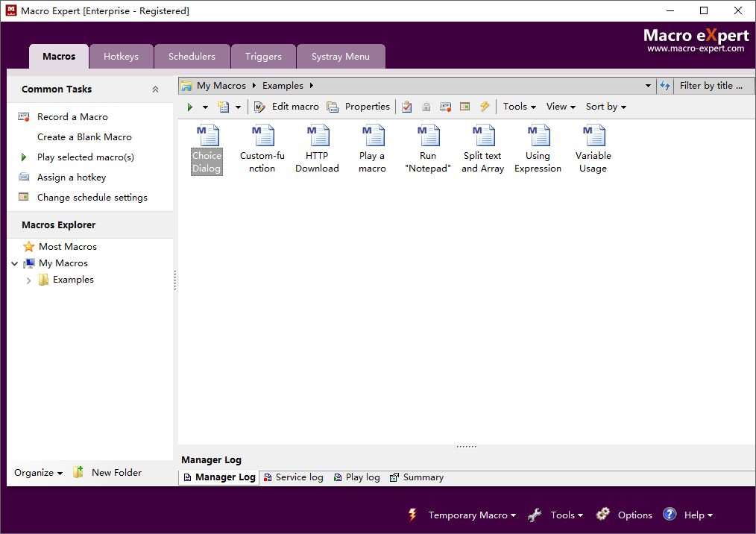Viewport: 756px width, 534px height.
Task: Click the green Play macro toolbar icon
Action: tap(190, 107)
